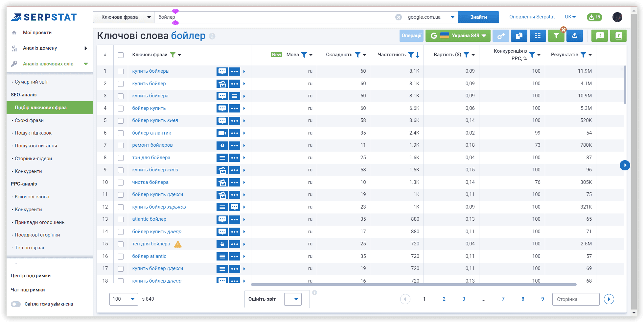Viewport: 644px width, 323px height.
Task: Open the green filter funnel button
Action: (556, 36)
